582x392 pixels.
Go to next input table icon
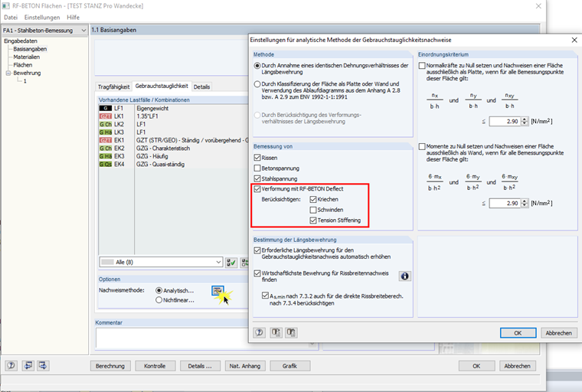click(43, 366)
